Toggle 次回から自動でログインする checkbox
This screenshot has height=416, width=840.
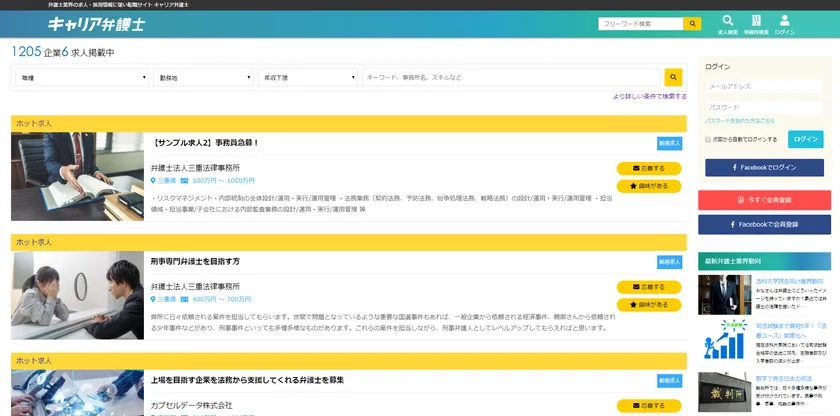click(709, 139)
